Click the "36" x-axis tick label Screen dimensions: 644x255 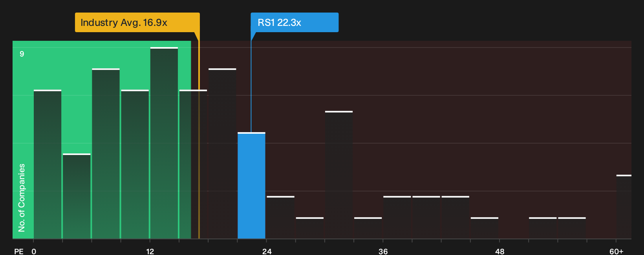383,251
